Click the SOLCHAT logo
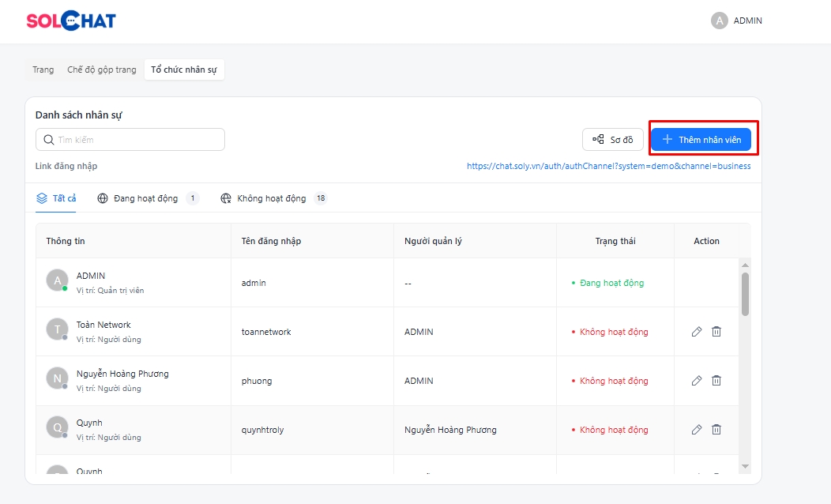This screenshot has height=504, width=831. [x=71, y=21]
